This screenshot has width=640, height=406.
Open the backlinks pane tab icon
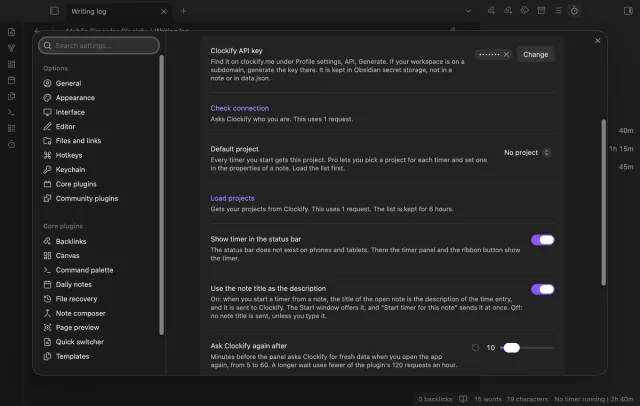491,11
